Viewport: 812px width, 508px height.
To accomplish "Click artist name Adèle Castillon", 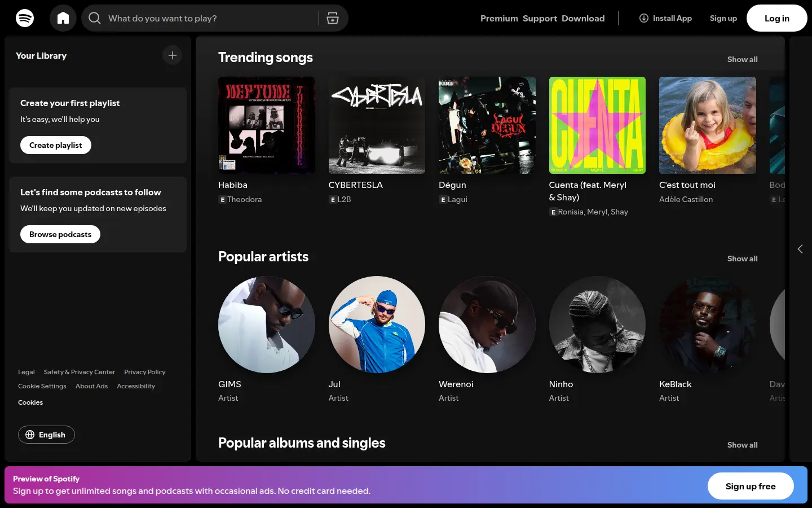I will pos(686,199).
